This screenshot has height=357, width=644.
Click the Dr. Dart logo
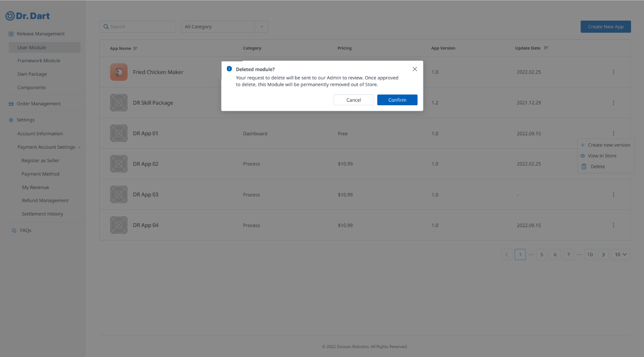(27, 16)
